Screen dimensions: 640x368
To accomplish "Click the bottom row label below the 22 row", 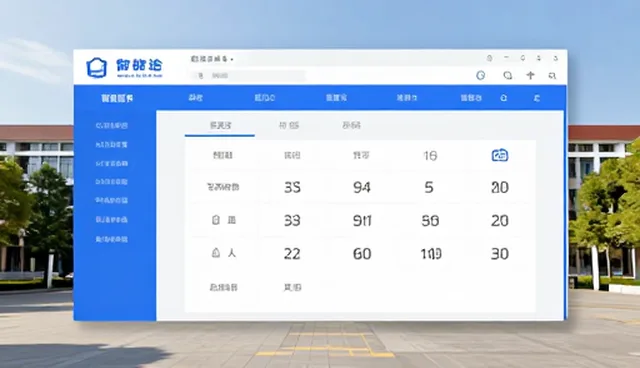I will click(x=223, y=288).
